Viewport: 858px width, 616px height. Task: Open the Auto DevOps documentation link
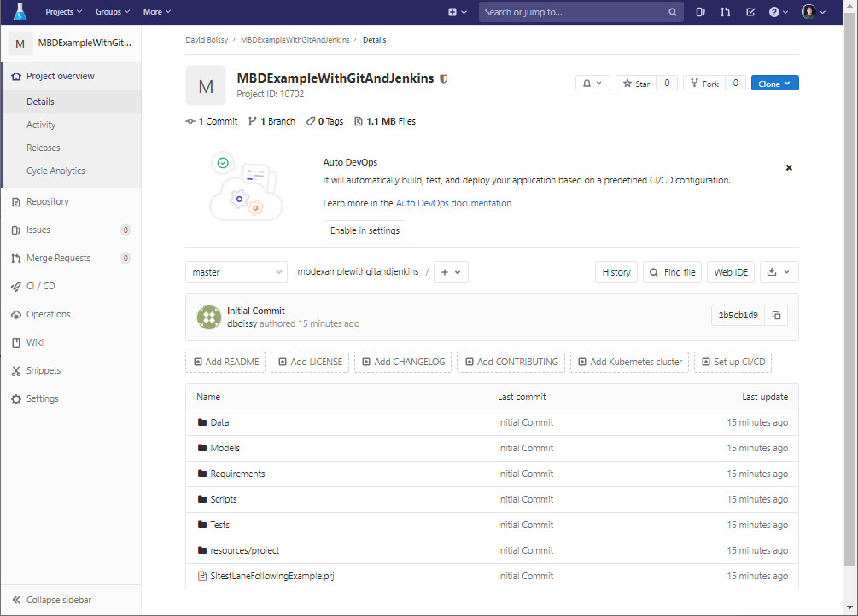453,203
